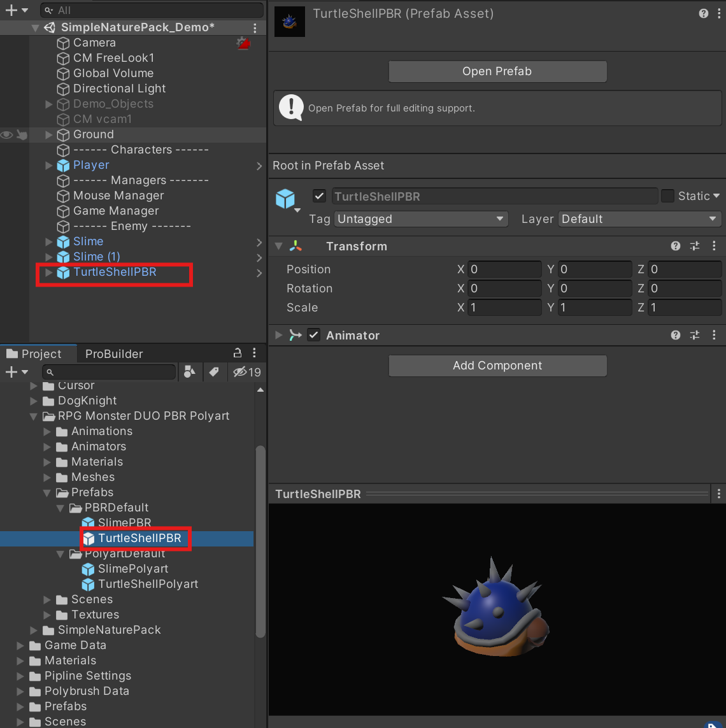Click the Animator component icon
The image size is (726, 728).
coord(295,335)
